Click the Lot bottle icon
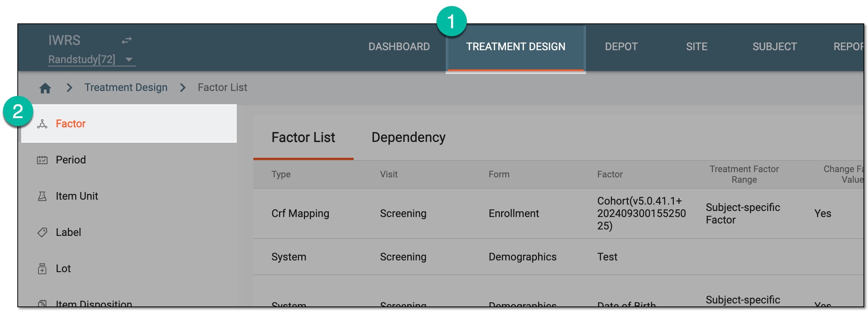Viewport: 868px width, 311px height. [x=42, y=269]
